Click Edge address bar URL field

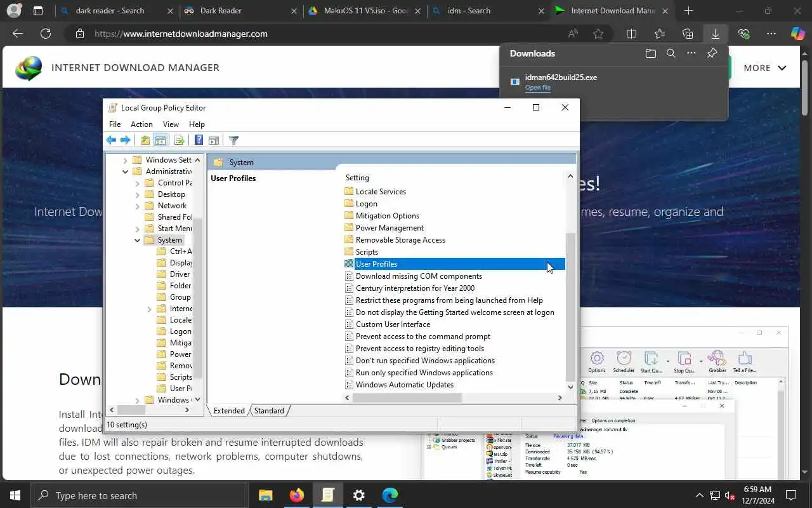pos(327,34)
